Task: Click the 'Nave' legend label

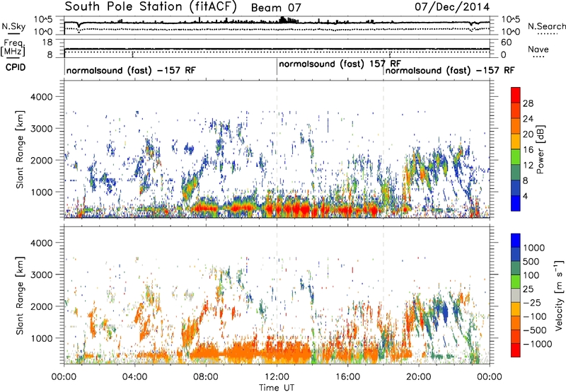Action: pos(538,49)
